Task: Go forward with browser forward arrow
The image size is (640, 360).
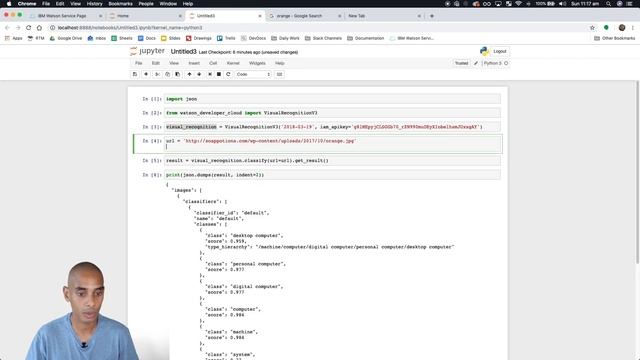Action: (18, 28)
